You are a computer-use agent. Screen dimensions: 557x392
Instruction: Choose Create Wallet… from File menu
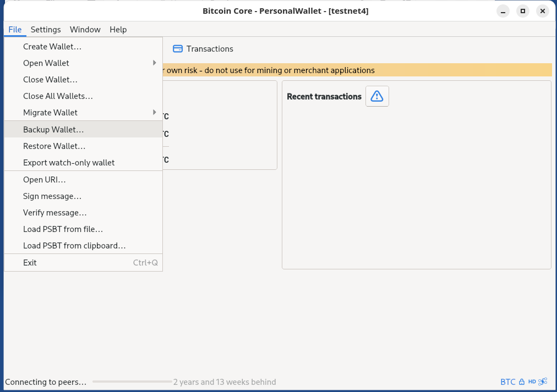pos(84,47)
